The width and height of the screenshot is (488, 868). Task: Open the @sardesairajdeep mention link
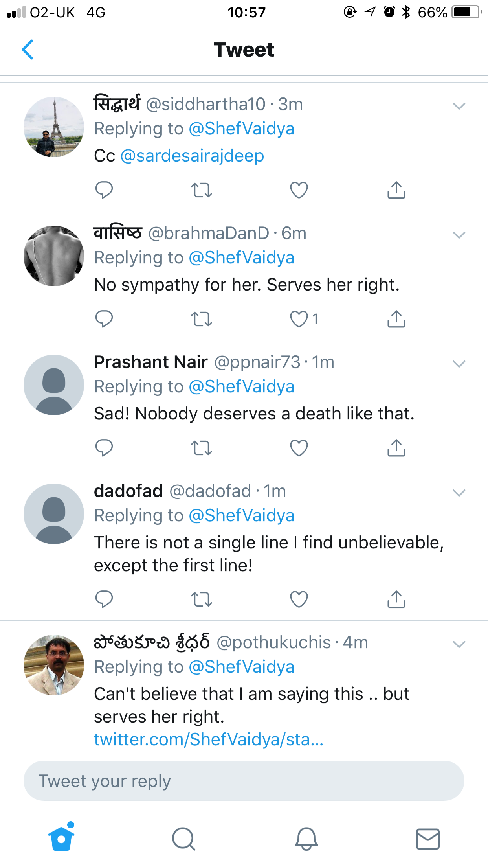click(192, 156)
